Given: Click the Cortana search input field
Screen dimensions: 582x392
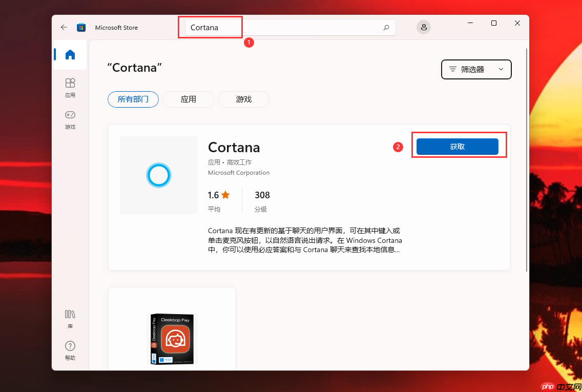Looking at the screenshot, I should pos(290,28).
